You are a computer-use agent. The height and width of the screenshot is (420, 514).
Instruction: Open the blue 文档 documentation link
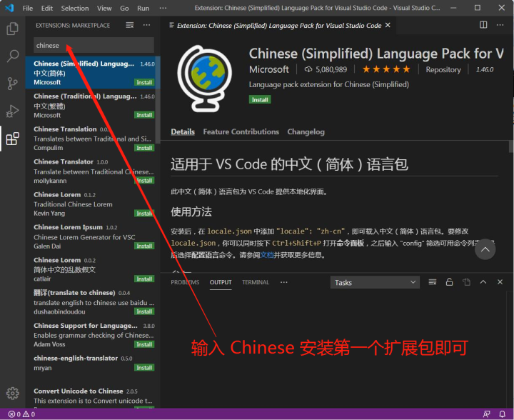pyautogui.click(x=266, y=255)
